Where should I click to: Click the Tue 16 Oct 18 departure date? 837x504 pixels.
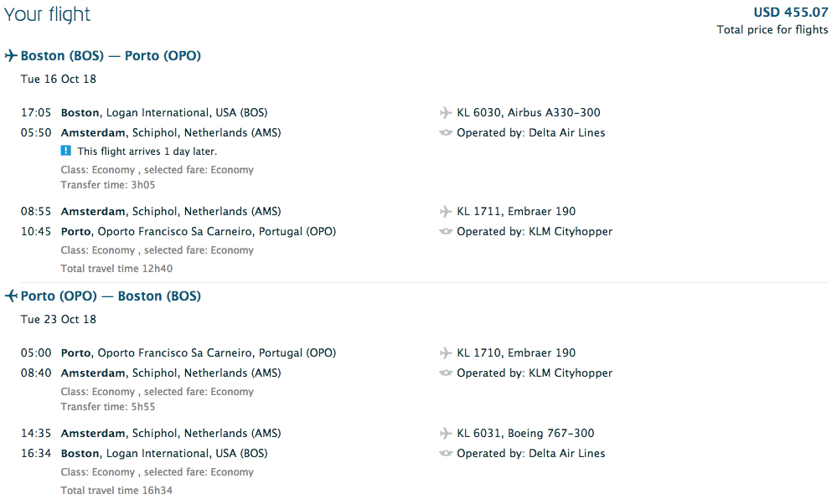pos(59,80)
